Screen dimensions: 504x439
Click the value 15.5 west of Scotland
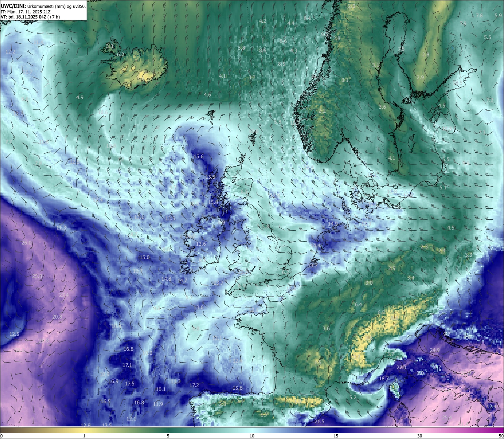(211, 177)
